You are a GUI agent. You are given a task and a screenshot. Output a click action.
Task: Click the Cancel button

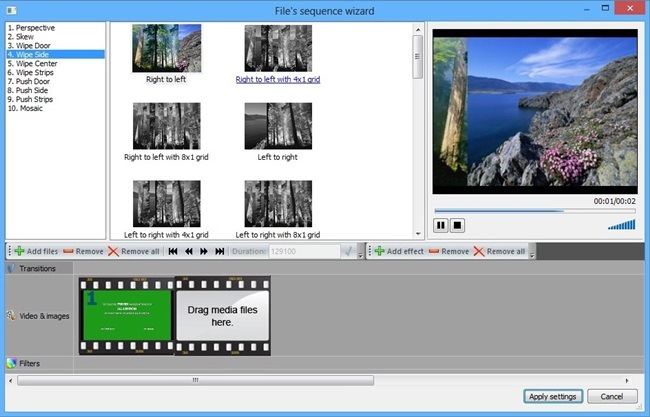612,396
